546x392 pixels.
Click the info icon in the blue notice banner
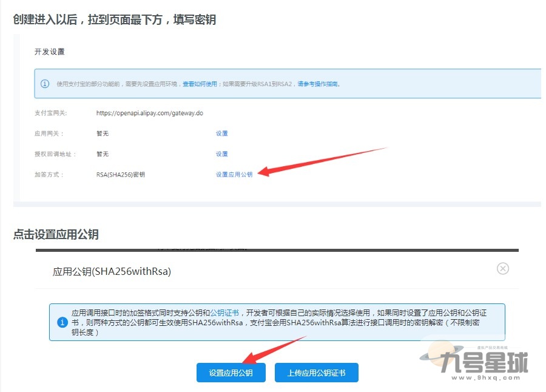click(x=45, y=84)
